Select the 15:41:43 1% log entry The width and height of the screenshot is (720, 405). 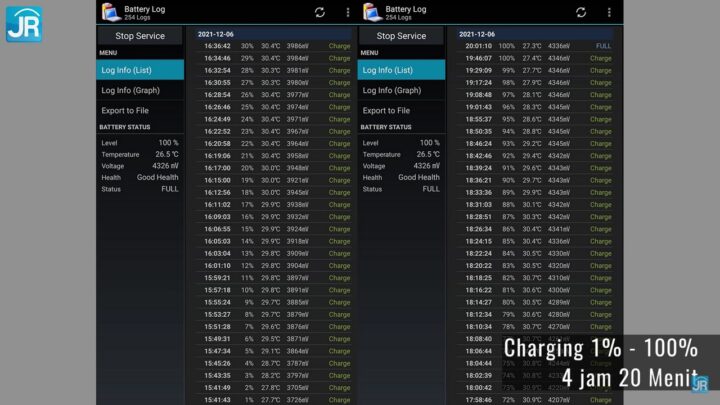[274, 400]
